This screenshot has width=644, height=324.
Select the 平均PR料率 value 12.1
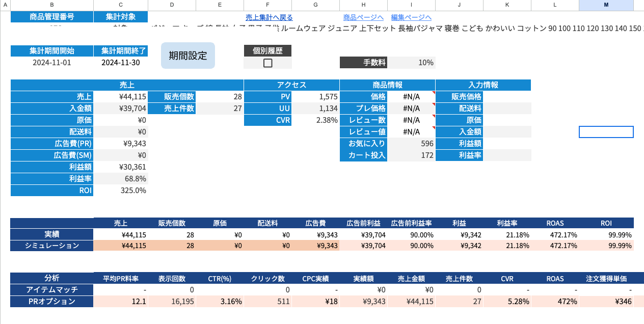tap(121, 302)
